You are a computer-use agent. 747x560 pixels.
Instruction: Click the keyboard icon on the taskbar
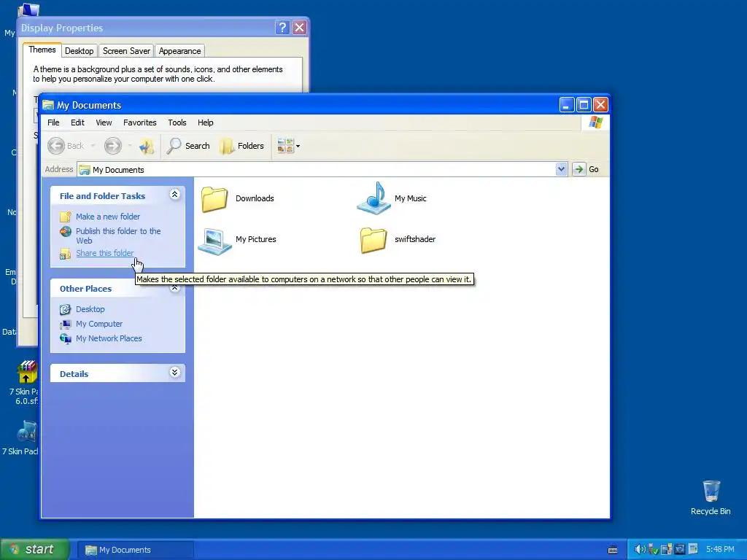coord(613,550)
